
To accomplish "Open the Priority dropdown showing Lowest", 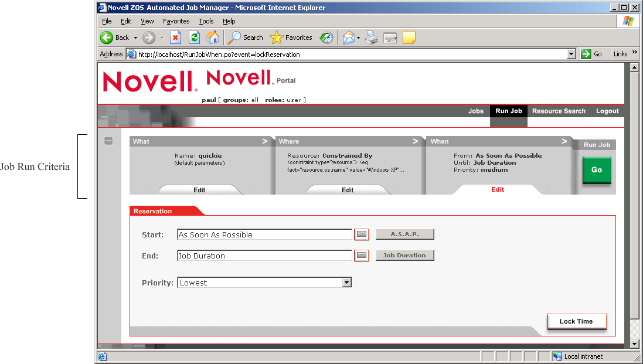I will click(x=347, y=283).
